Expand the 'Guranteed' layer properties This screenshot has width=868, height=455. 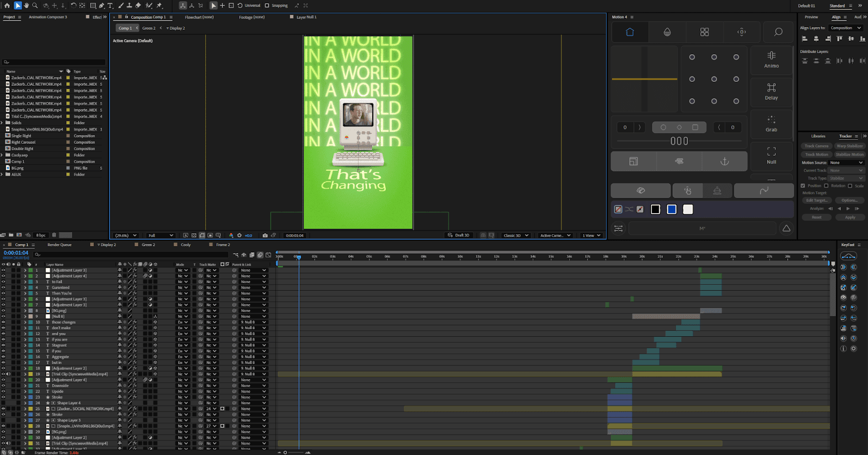click(x=25, y=288)
